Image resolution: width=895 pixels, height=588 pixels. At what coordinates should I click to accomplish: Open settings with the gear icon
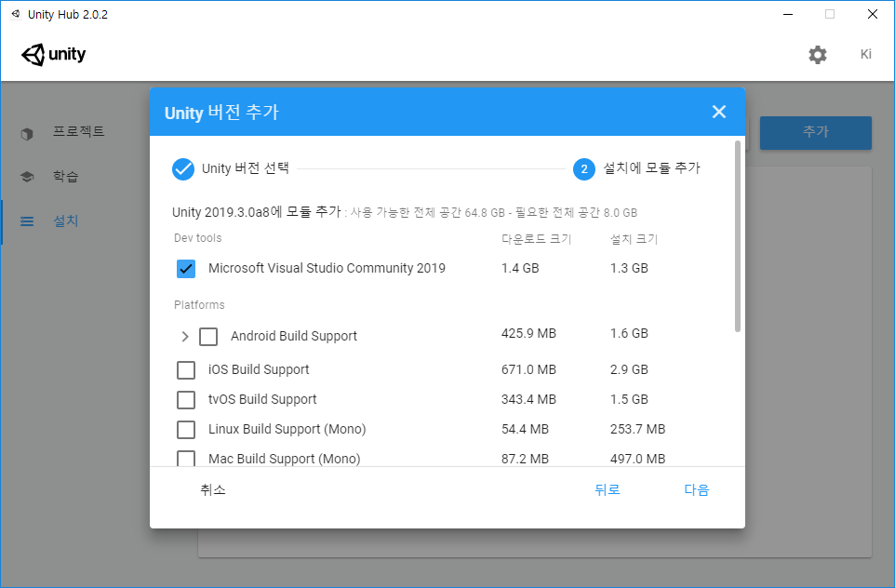coord(818,55)
